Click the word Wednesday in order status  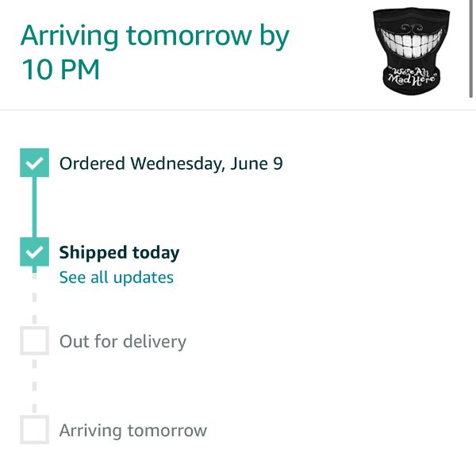[x=178, y=163]
